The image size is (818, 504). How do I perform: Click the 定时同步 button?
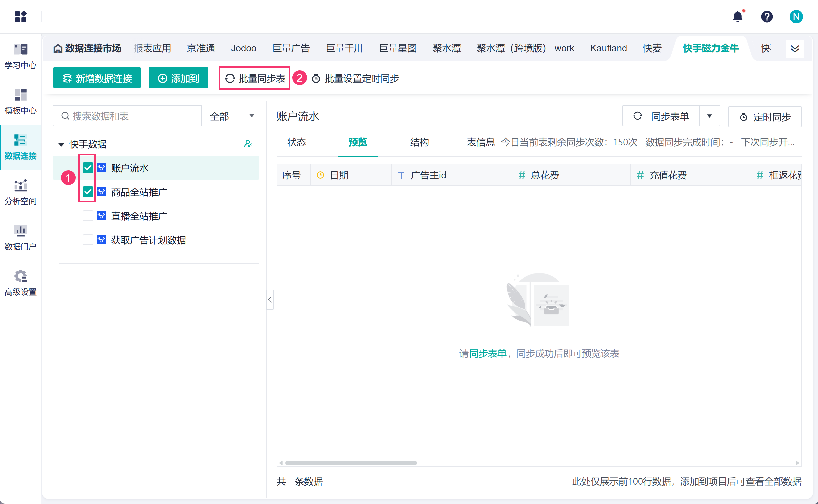pyautogui.click(x=765, y=117)
